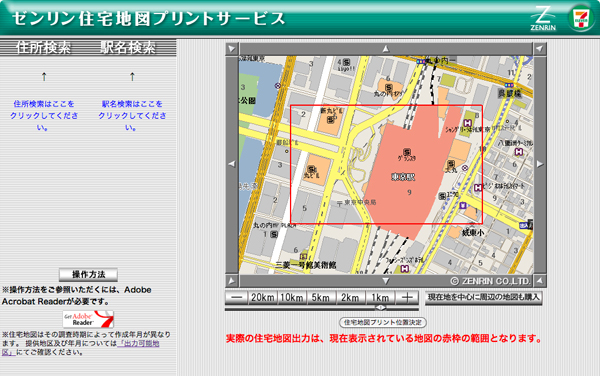Click the 東京駅 label on the map
The width and height of the screenshot is (600, 376).
(x=403, y=177)
